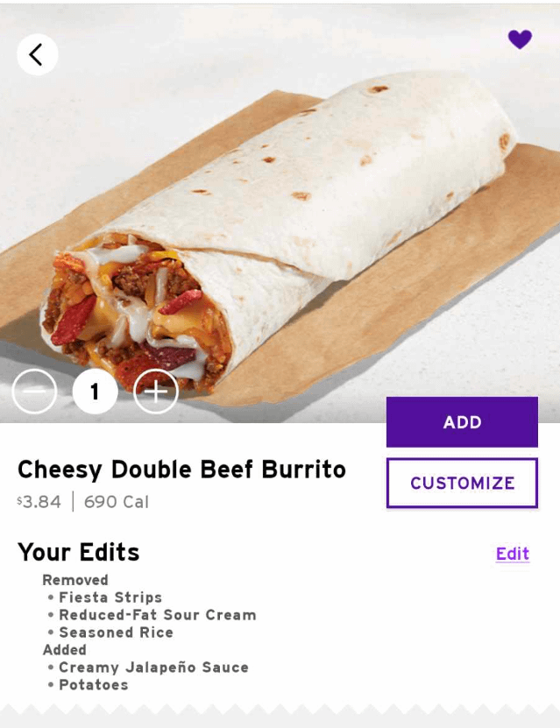
Task: Select the removed Reduced-Fat Sour Cream item
Action: click(158, 615)
